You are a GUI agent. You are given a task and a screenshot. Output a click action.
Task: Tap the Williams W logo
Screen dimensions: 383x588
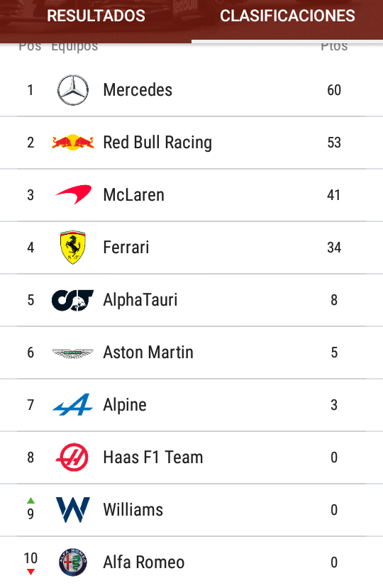click(x=73, y=510)
